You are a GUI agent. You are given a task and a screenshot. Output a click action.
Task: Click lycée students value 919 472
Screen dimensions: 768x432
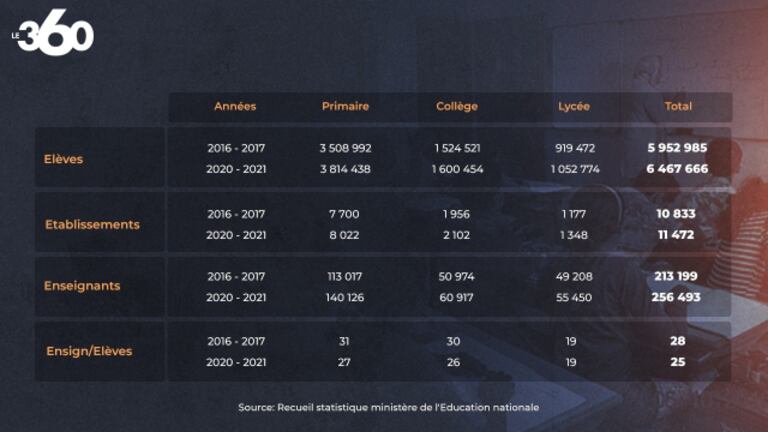(x=574, y=148)
